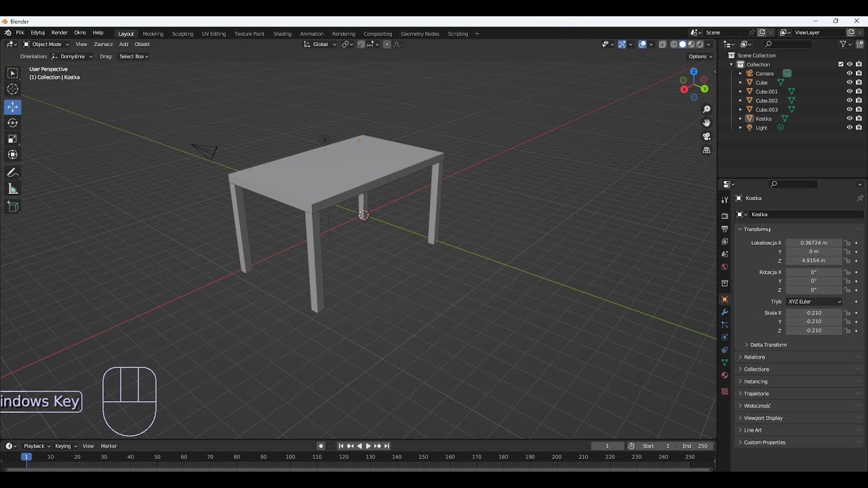The image size is (868, 488).
Task: Pin the Kostka properties panel
Action: point(860,198)
